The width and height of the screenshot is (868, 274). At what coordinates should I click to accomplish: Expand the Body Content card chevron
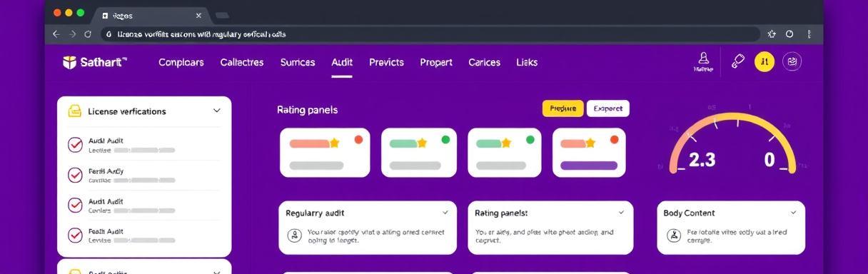793,213
